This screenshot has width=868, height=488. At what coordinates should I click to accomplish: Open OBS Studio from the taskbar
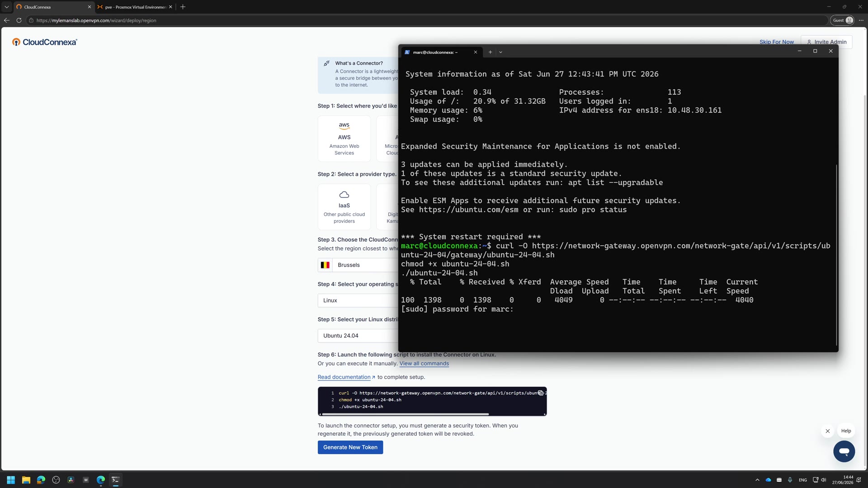click(x=56, y=480)
